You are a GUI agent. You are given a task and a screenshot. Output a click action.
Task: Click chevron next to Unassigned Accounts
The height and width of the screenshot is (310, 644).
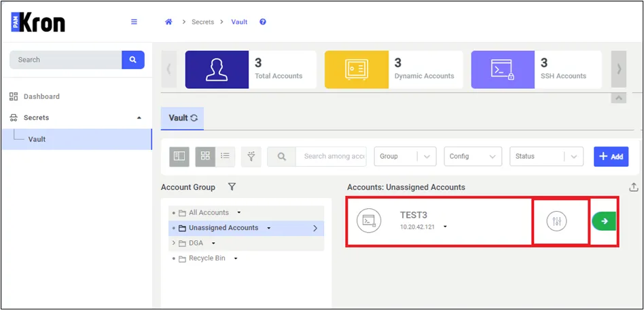[315, 229]
